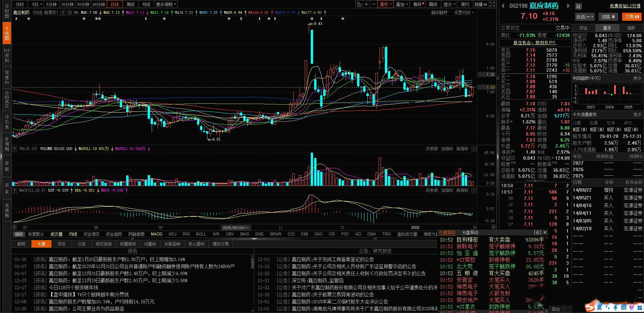The width and height of the screenshot is (644, 313).
Task: Expand the 设置均线 dropdown
Action: click(464, 12)
